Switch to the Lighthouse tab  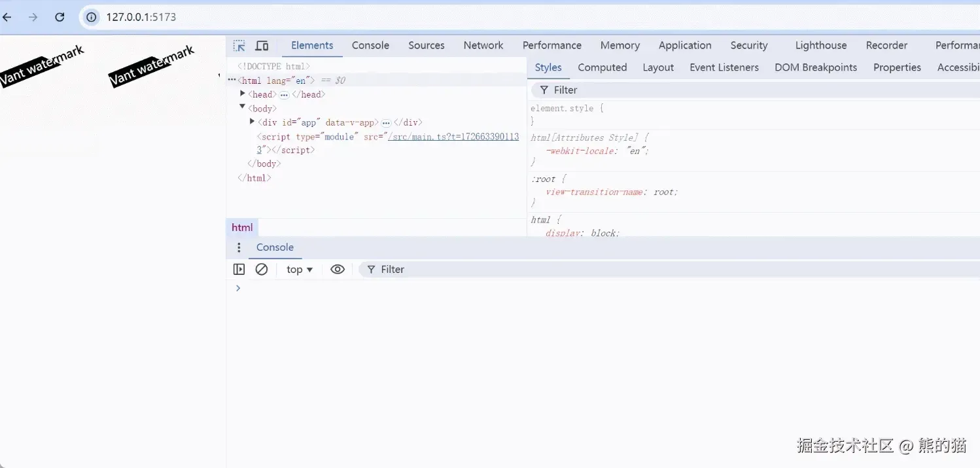[821, 45]
